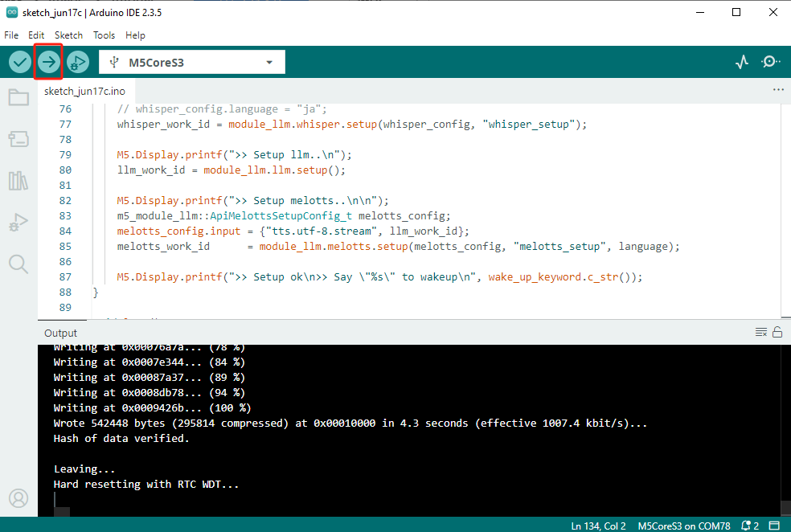Select the sketch_jun17c.ino tab
791x532 pixels.
pos(84,92)
